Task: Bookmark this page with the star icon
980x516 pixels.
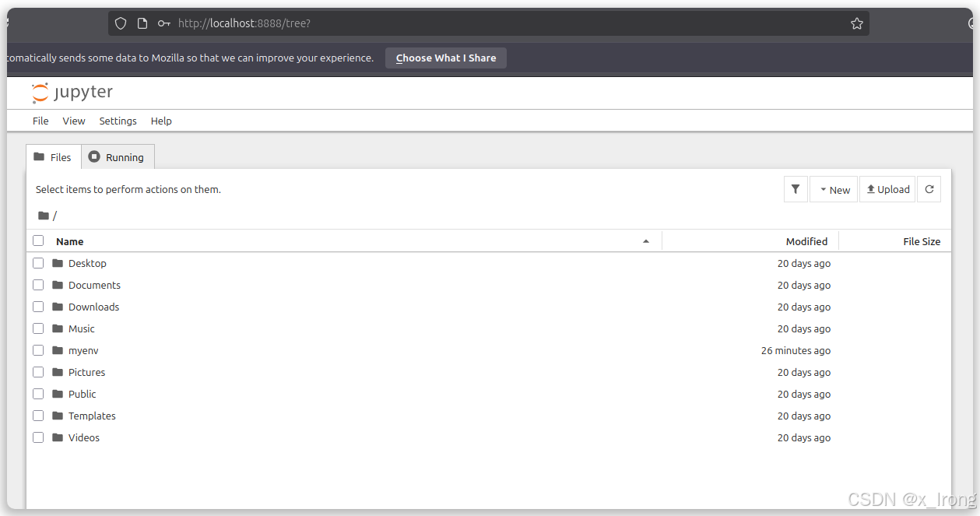Action: coord(857,23)
